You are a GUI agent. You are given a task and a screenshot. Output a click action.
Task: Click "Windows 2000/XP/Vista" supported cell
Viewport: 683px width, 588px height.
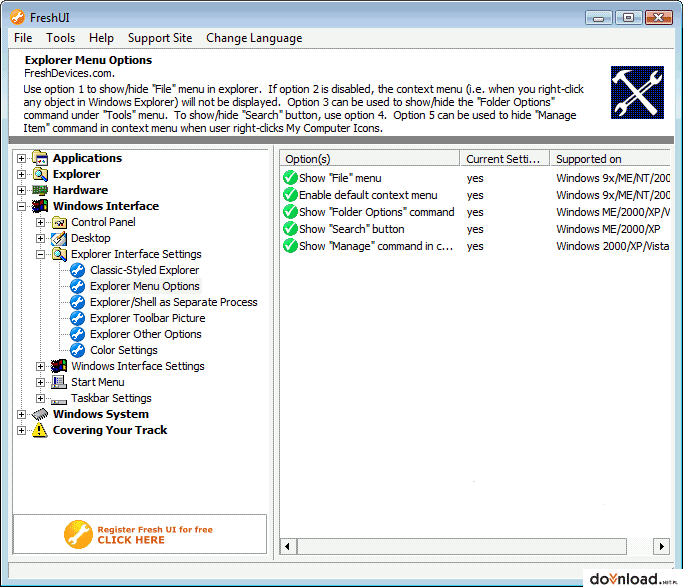click(x=612, y=246)
